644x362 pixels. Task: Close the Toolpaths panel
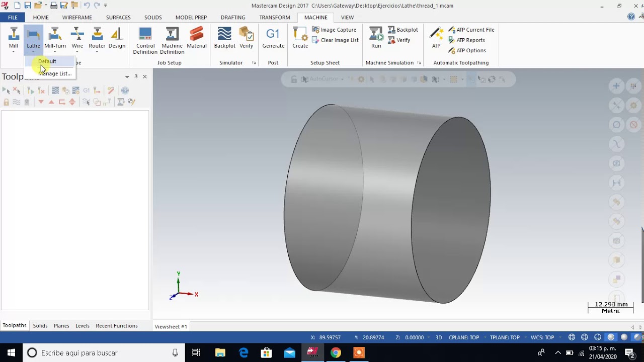145,76
